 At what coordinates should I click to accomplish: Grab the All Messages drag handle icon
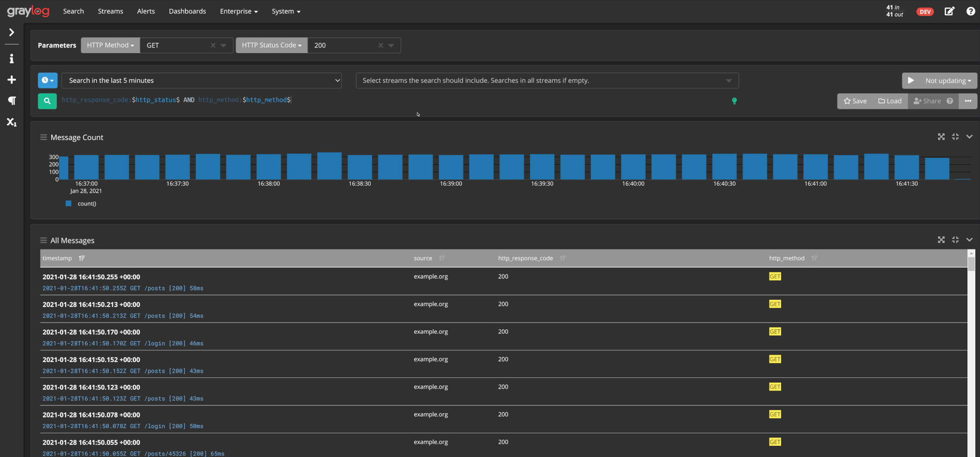(x=43, y=240)
